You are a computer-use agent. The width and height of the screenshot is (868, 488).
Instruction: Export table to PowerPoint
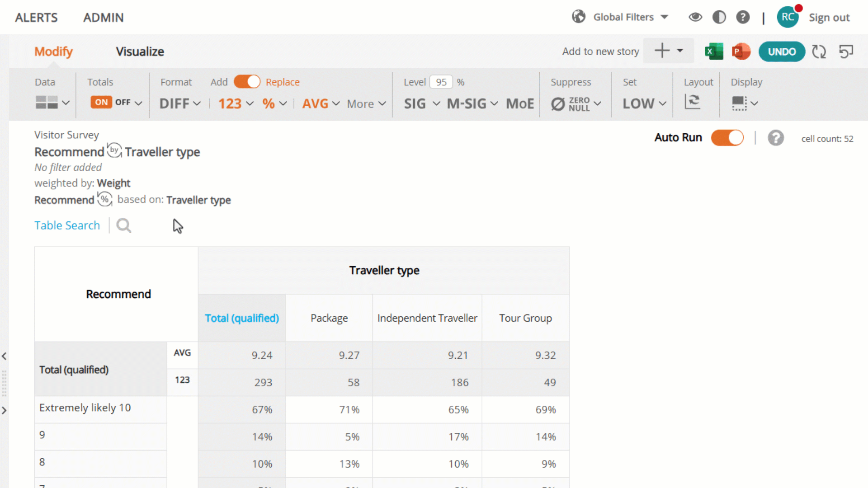coord(741,52)
